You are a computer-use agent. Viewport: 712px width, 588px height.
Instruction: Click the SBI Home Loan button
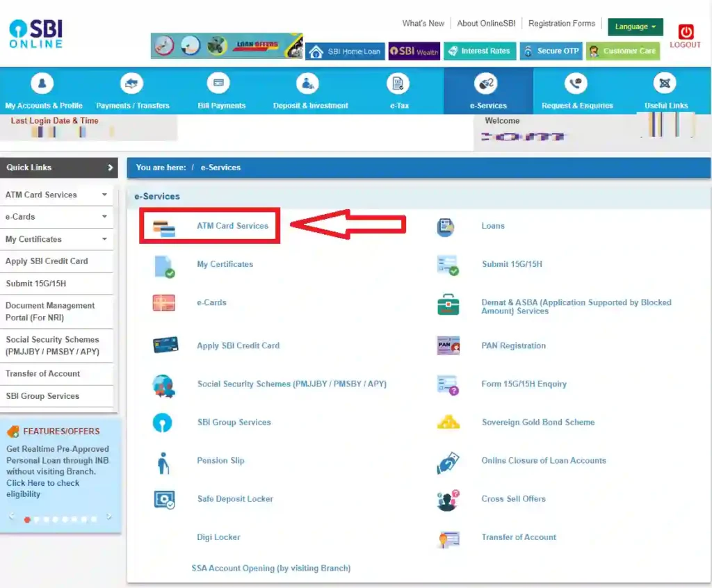(345, 51)
